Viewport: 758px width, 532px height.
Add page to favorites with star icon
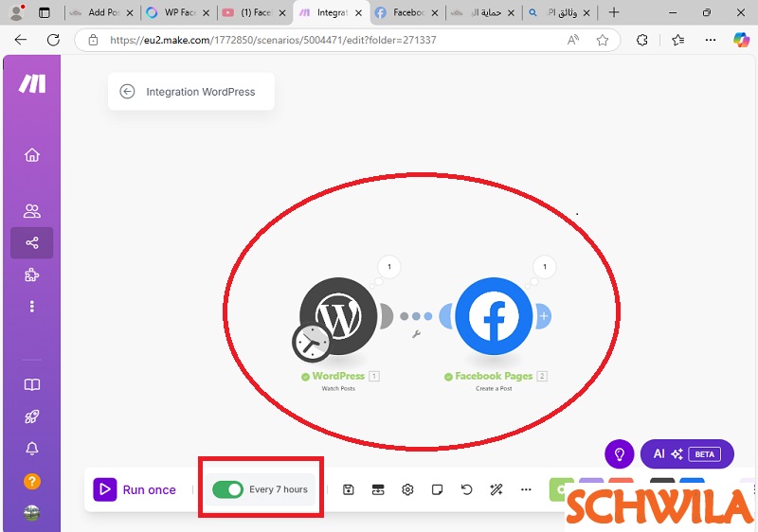[603, 40]
